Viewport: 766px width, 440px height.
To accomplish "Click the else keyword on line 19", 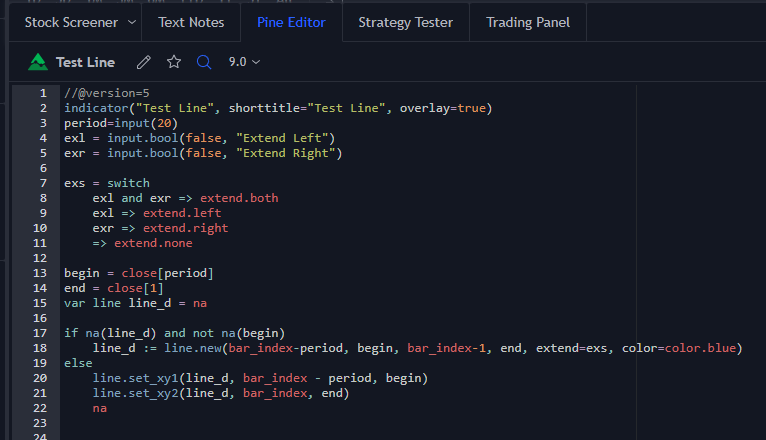I will (x=78, y=363).
